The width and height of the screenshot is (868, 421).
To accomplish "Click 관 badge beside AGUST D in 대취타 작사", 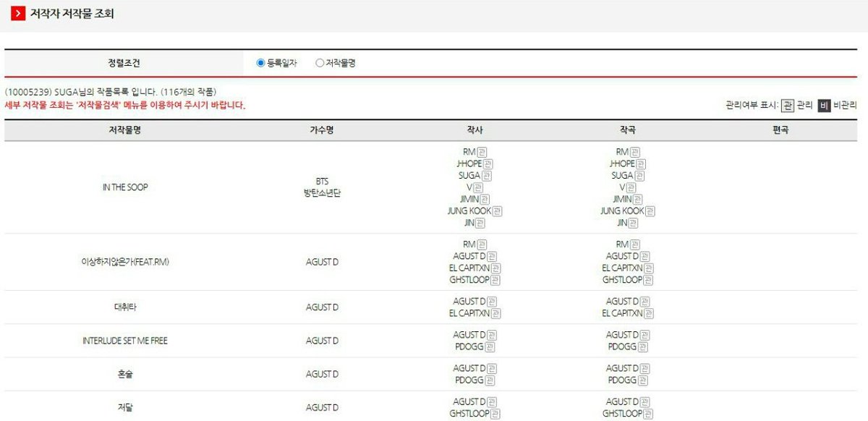I will [493, 302].
